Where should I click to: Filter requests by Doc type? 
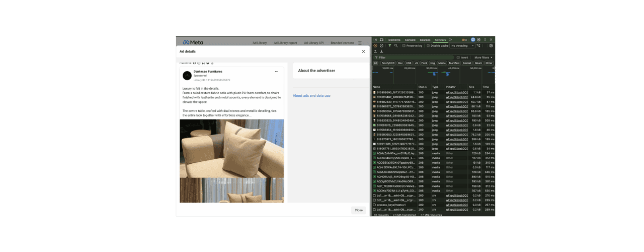point(400,63)
